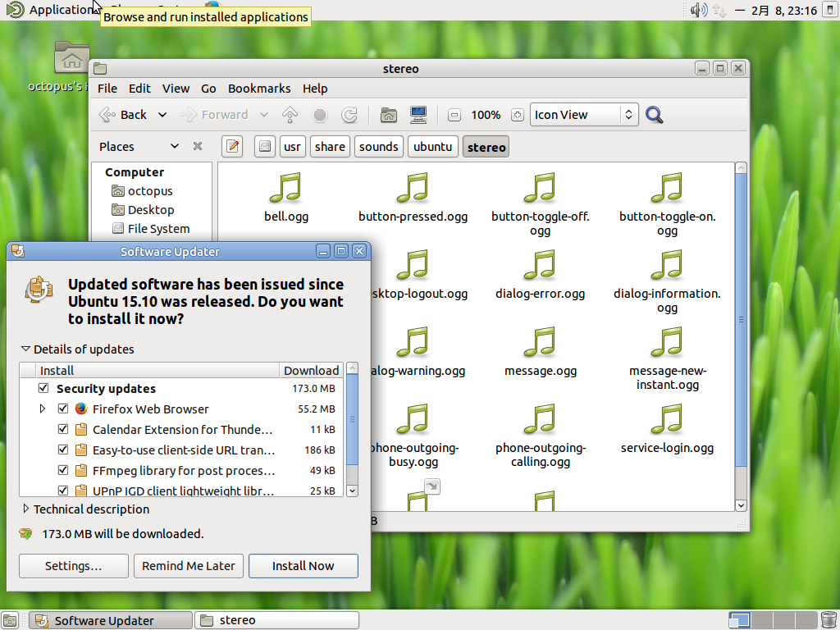840x630 pixels.
Task: Go up to the parent folder
Action: pos(290,115)
